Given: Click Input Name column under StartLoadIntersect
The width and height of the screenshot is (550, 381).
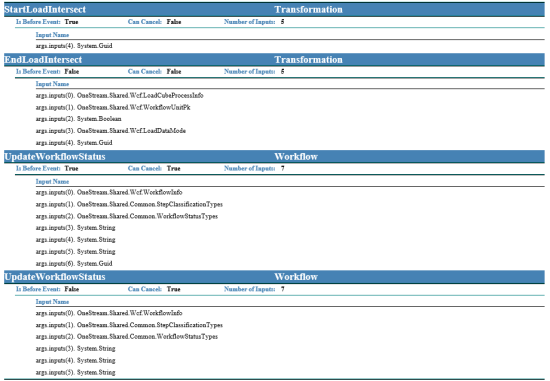Looking at the screenshot, I should coord(52,35).
